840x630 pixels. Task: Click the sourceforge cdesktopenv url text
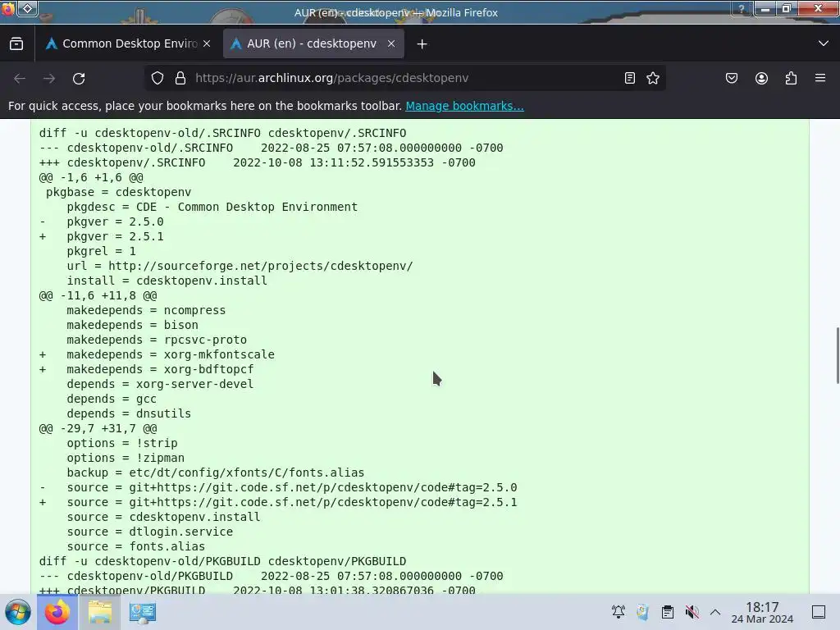click(x=260, y=267)
